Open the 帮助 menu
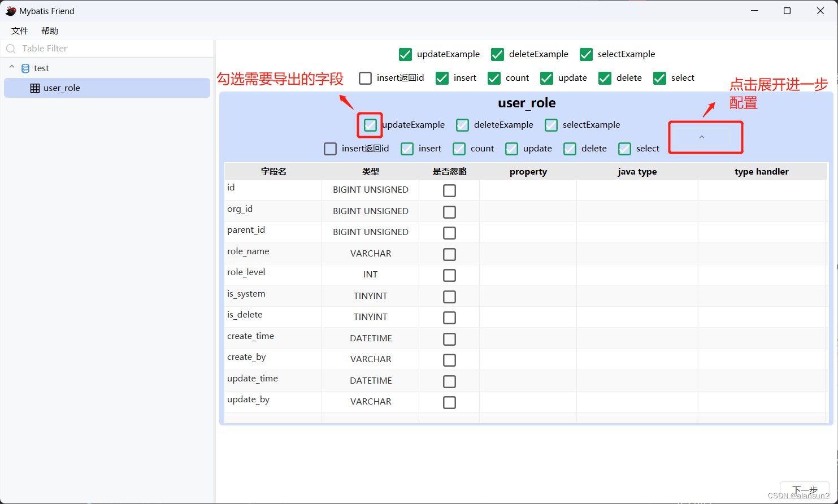Screen dimensions: 838x504 click(x=50, y=31)
